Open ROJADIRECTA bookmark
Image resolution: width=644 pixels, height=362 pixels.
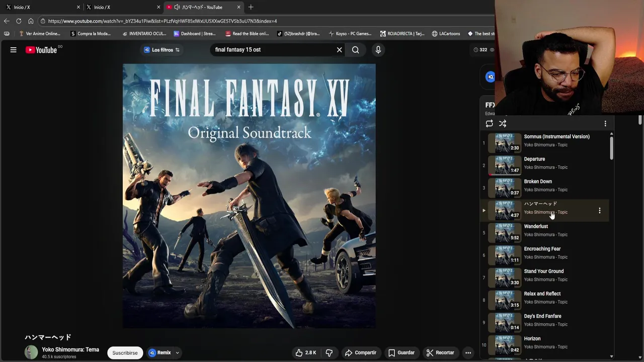403,34
